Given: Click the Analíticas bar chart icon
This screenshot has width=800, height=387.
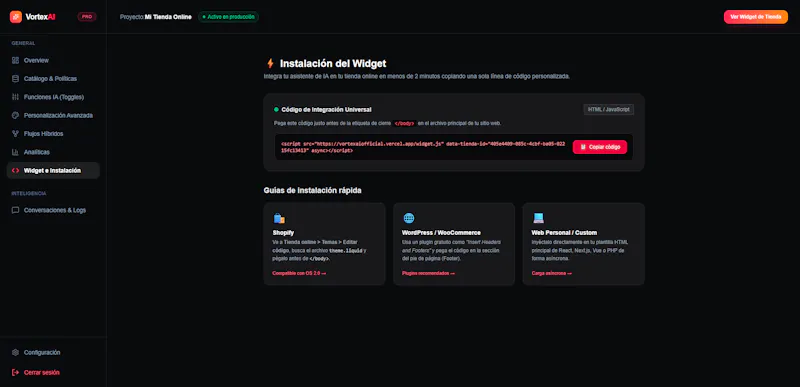Looking at the screenshot, I should 15,152.
